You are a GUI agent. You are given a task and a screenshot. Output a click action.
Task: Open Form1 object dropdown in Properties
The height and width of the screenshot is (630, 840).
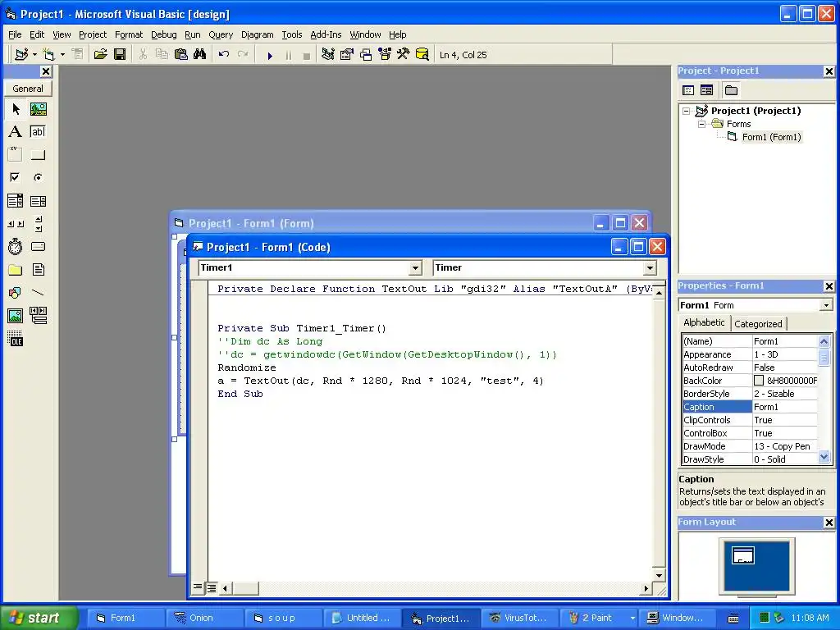pos(826,305)
